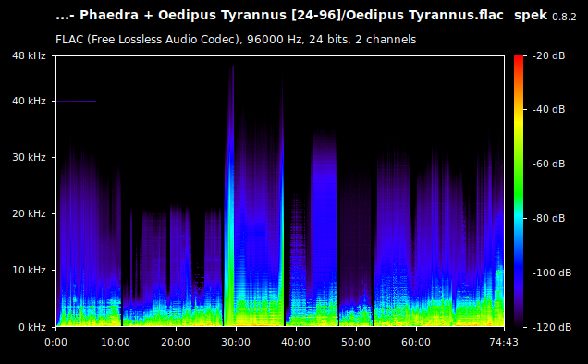The width and height of the screenshot is (588, 364).
Task: Click the -120 dB scale label
Action: click(552, 327)
